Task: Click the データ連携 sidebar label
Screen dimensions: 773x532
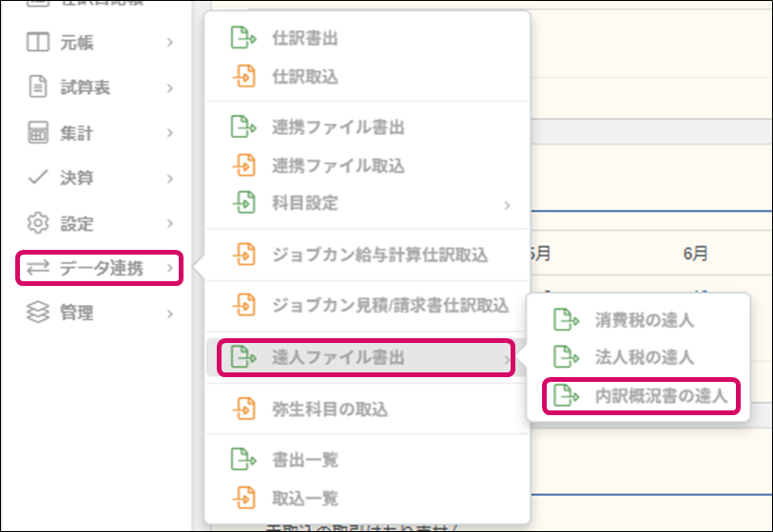Action: (102, 269)
